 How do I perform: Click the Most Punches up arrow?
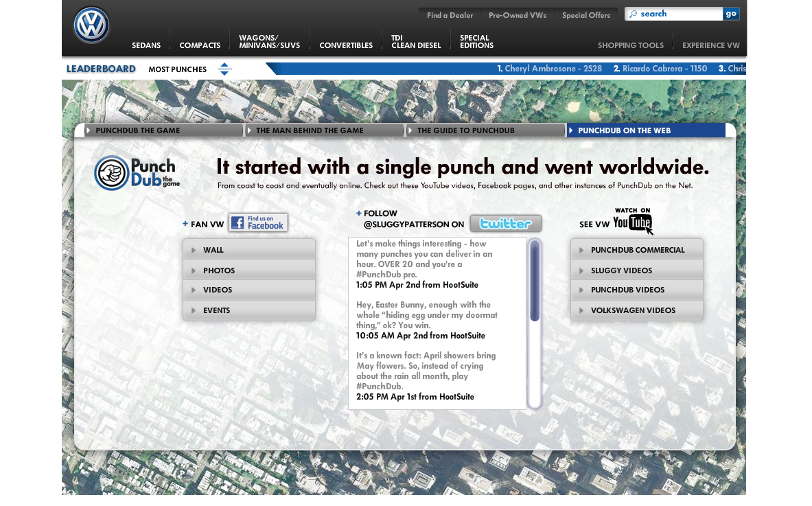224,65
